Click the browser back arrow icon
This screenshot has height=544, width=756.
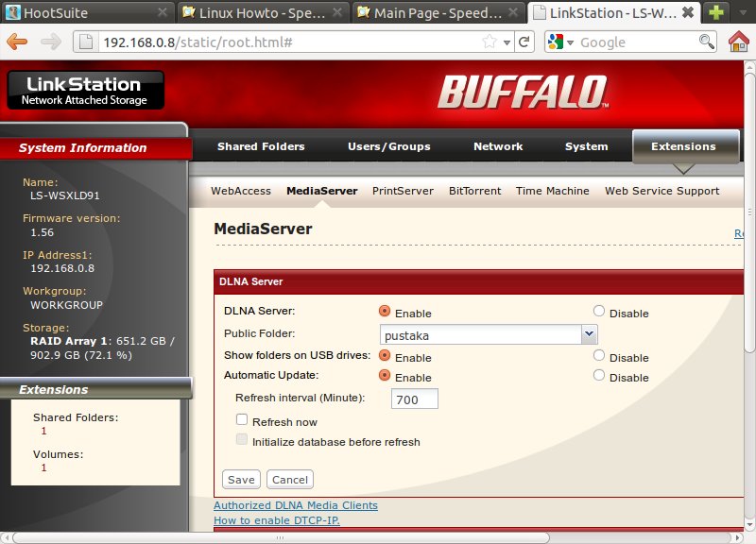point(17,42)
